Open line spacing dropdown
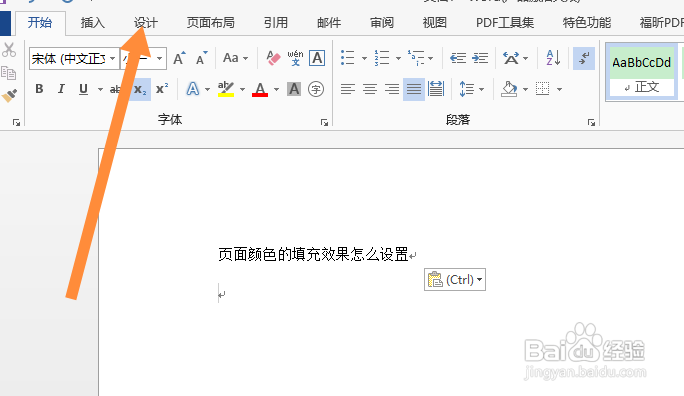The width and height of the screenshot is (684, 396). point(472,89)
